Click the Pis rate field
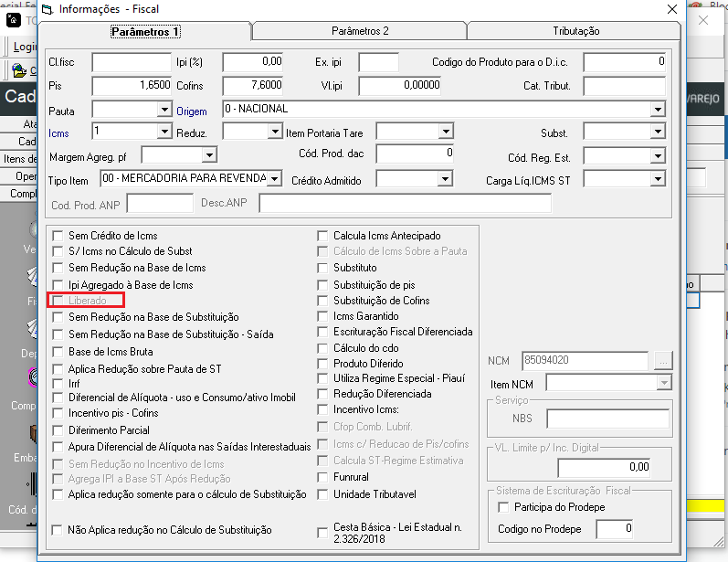This screenshot has height=562, width=728. click(132, 86)
